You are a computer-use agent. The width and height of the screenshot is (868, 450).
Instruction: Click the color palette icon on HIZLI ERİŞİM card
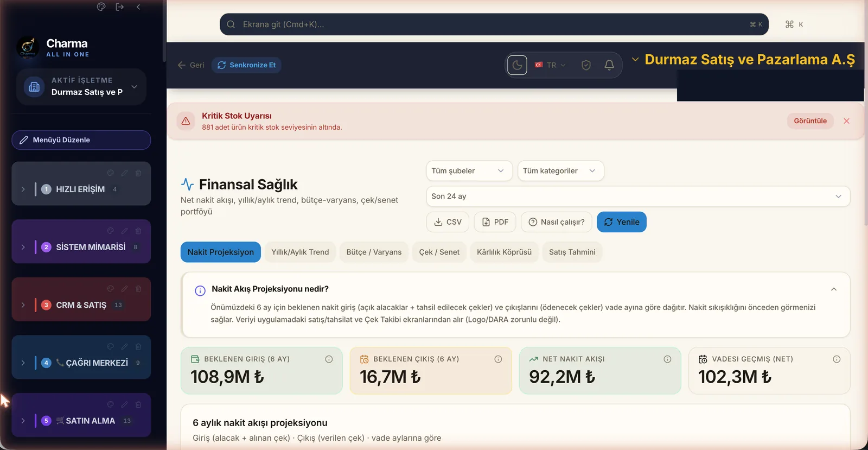pos(110,173)
